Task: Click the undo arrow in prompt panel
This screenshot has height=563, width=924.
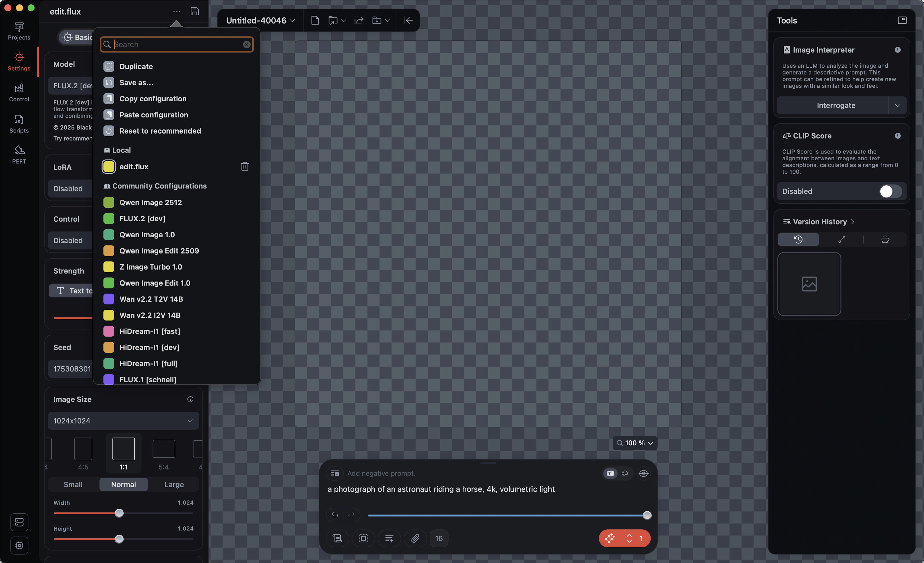Action: [335, 515]
